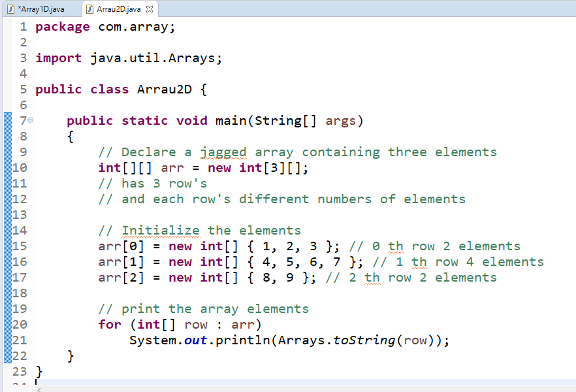Click the Java file icon on Array1D.java tab
The height and width of the screenshot is (392, 576).
click(11, 9)
